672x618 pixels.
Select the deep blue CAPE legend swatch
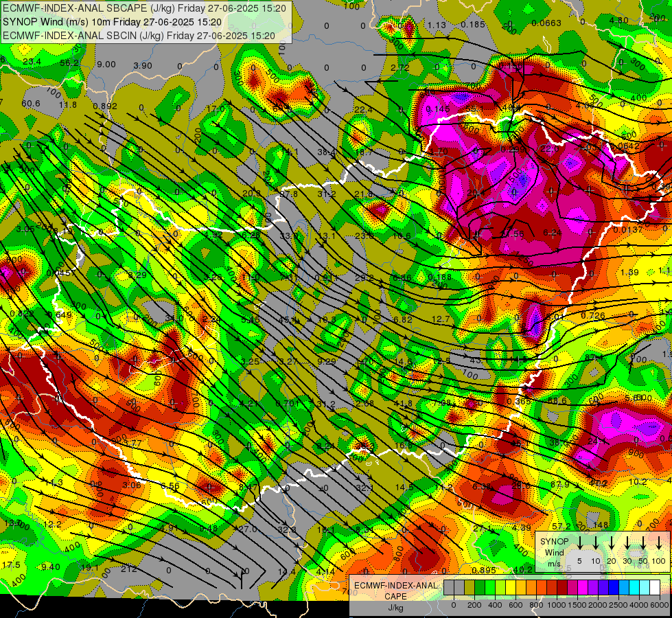click(x=614, y=588)
